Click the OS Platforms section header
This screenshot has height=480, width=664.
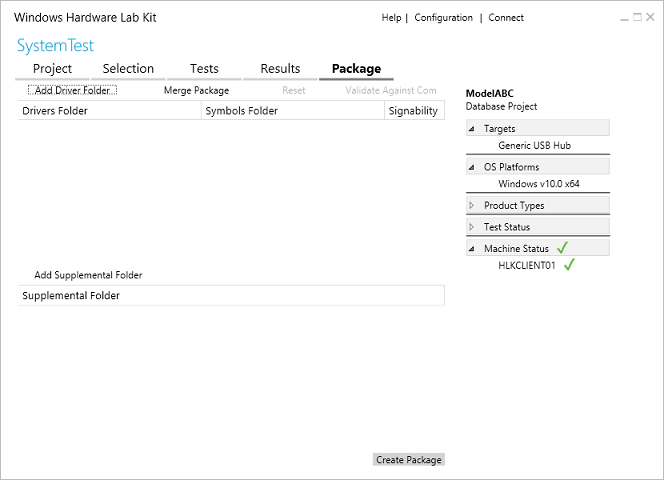pyautogui.click(x=538, y=166)
